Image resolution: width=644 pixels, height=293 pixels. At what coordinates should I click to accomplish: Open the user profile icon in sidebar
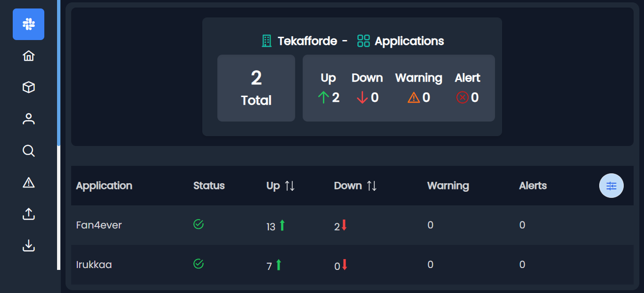[29, 119]
